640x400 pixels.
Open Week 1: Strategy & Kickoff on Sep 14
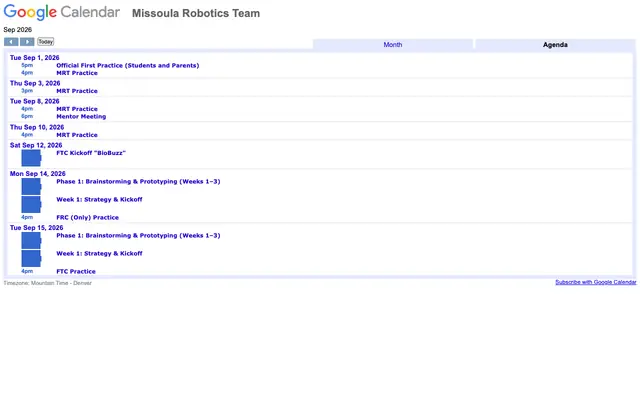point(99,199)
